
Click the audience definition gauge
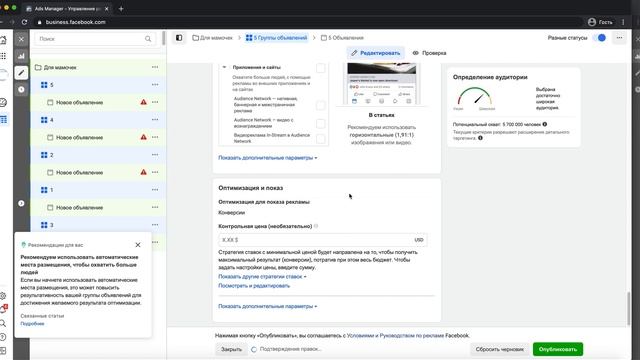point(475,98)
